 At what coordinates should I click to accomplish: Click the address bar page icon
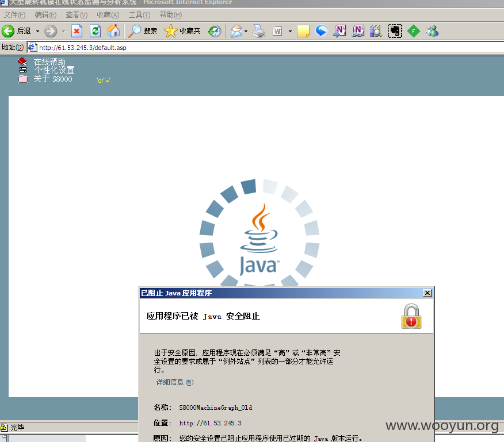[32, 48]
